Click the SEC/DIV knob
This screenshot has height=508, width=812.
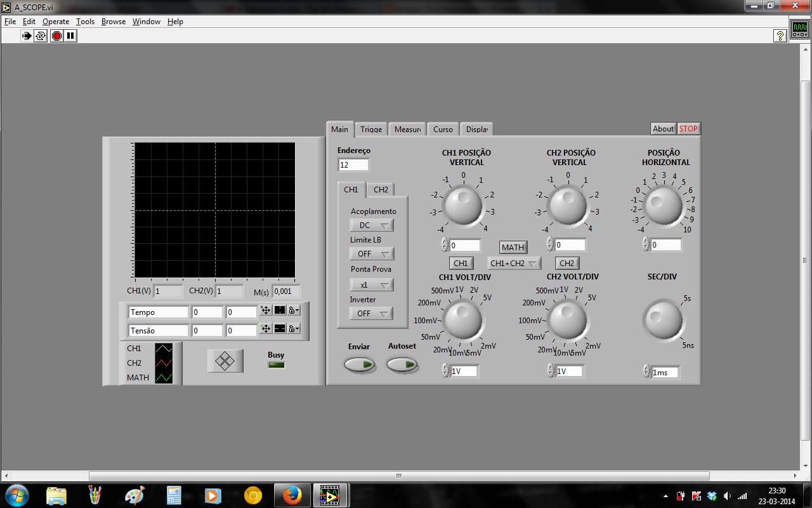663,319
